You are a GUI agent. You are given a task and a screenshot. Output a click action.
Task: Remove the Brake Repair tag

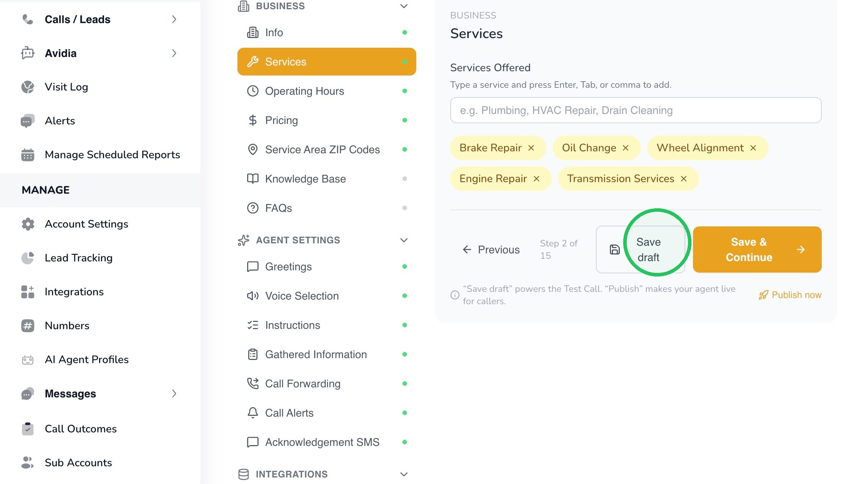click(x=531, y=148)
